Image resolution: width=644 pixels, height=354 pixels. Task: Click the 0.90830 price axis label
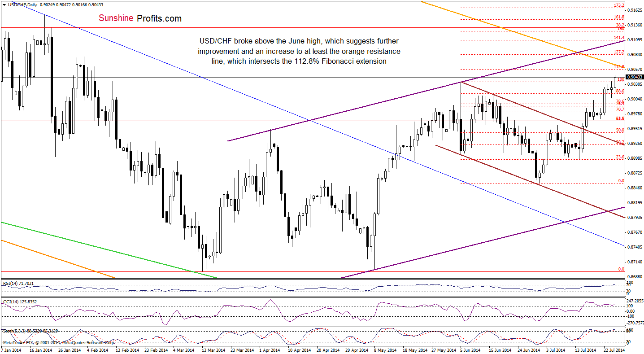pyautogui.click(x=635, y=54)
